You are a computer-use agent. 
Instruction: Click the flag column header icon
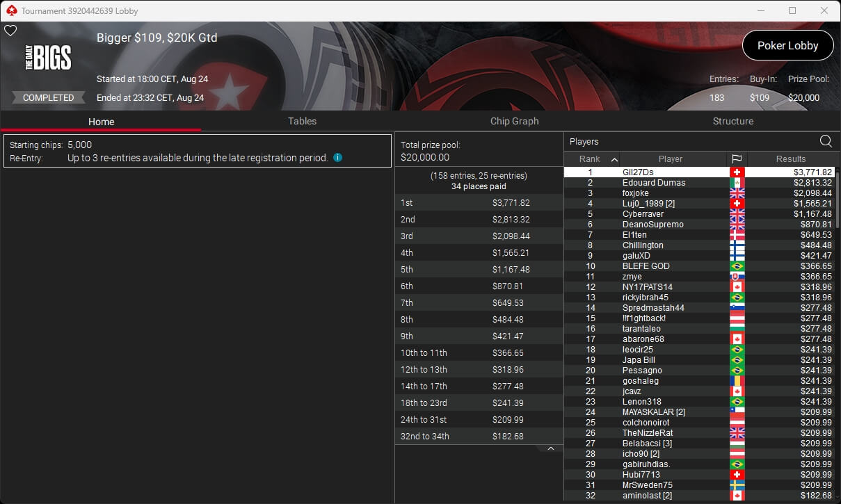click(737, 159)
